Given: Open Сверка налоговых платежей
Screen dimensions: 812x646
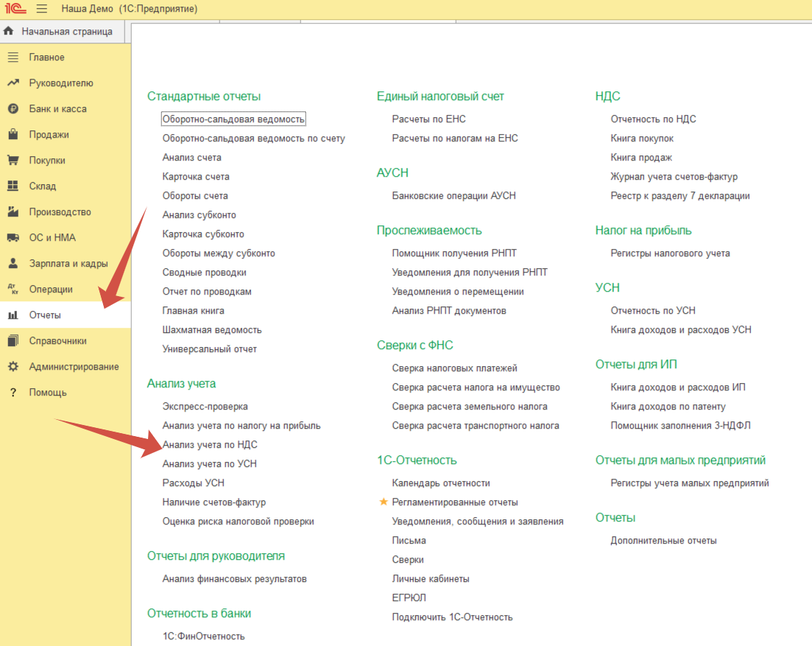Looking at the screenshot, I should click(454, 368).
